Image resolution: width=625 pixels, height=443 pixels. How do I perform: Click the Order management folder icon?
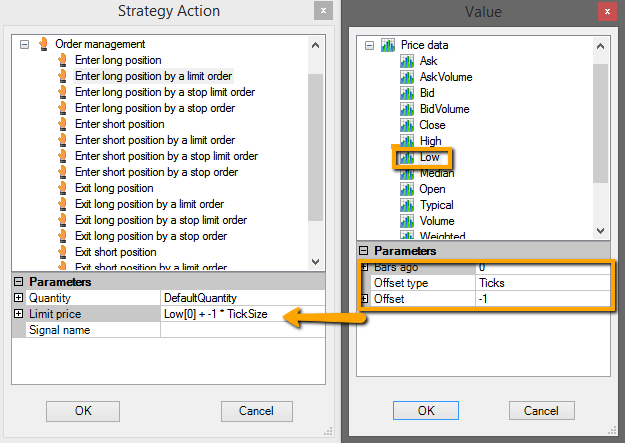point(43,44)
